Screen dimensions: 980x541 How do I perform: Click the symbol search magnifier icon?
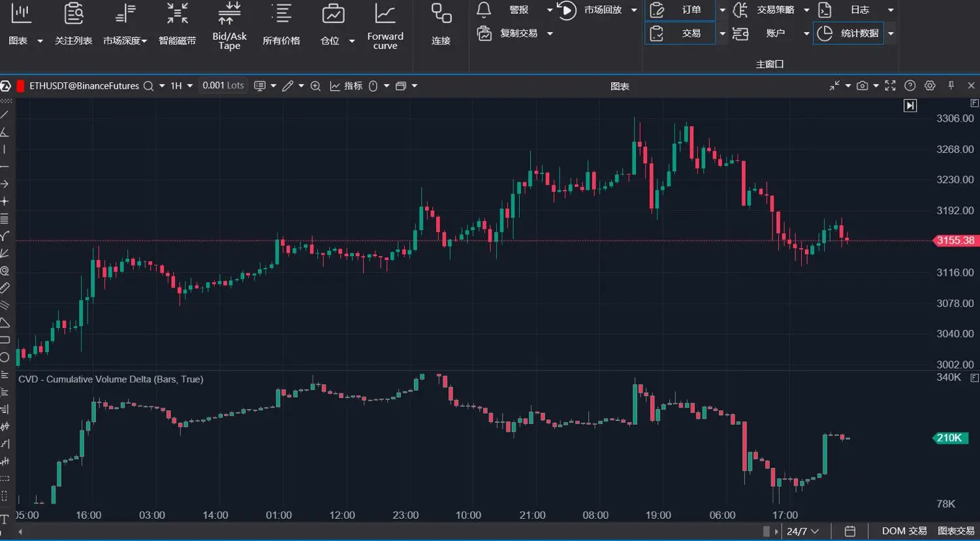pyautogui.click(x=149, y=86)
